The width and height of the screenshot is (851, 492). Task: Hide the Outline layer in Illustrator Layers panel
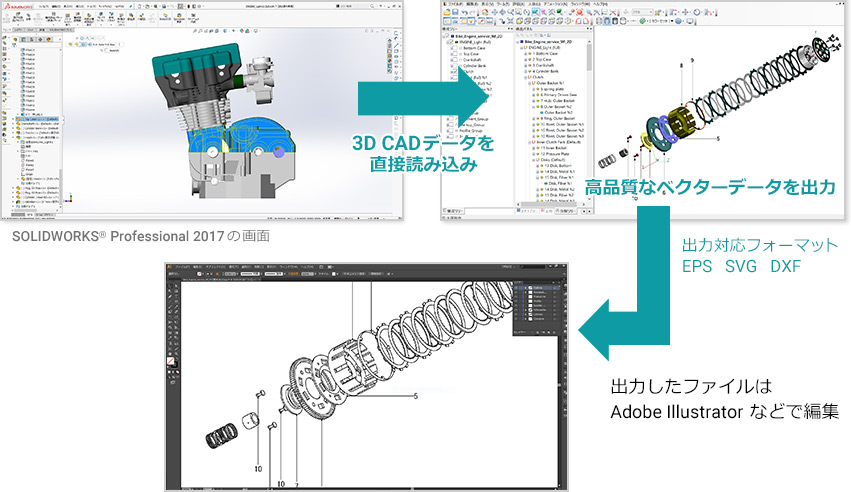[516, 288]
